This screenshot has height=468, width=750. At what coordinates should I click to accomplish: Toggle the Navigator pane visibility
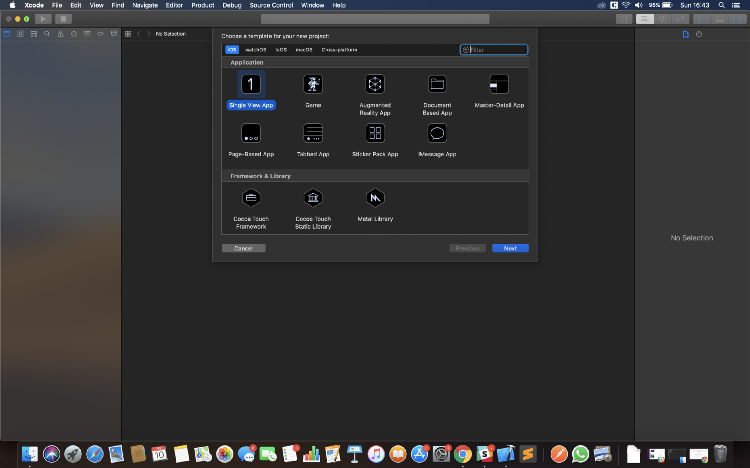(x=701, y=19)
